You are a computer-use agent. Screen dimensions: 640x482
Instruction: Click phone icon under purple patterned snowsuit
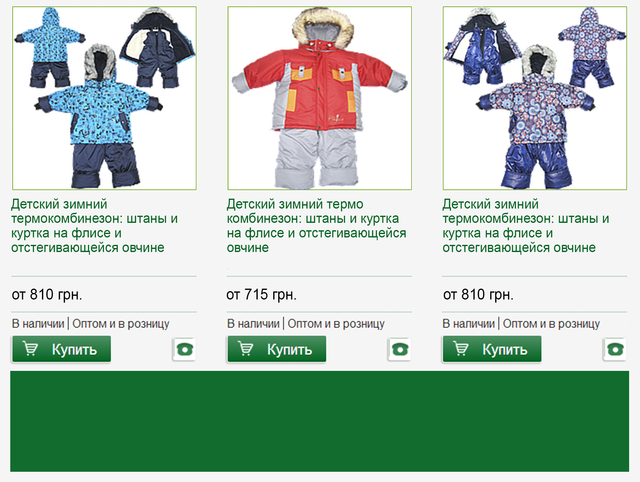(x=615, y=349)
